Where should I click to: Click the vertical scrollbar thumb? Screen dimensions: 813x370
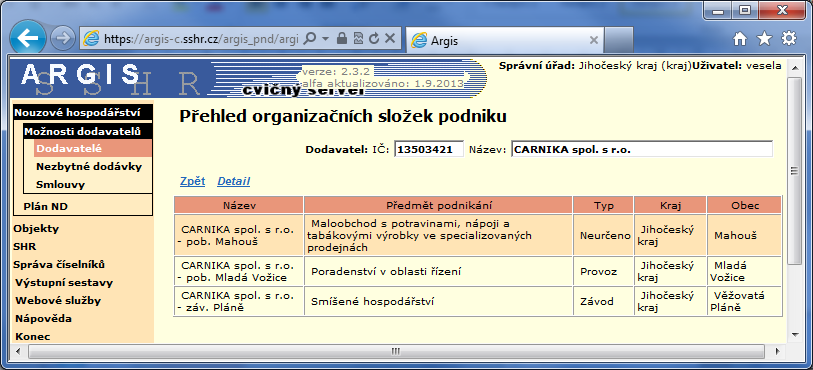(x=794, y=170)
